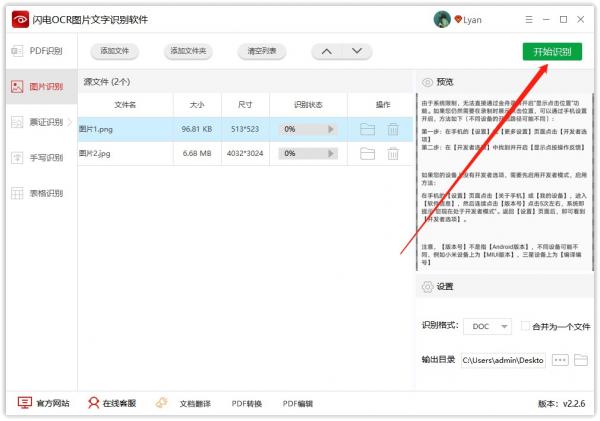This screenshot has width=600, height=421.
Task: Click the progress bar for 图片1.png
Action: pyautogui.click(x=308, y=129)
